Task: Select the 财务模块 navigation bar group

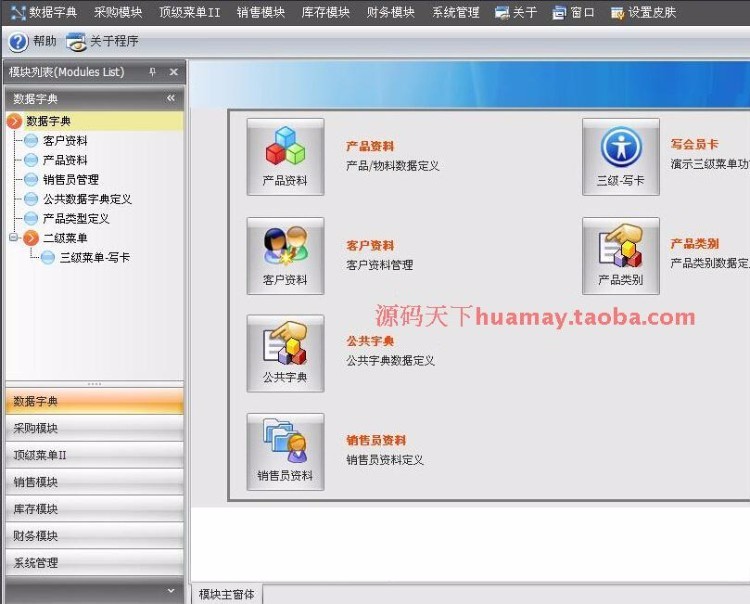Action: tap(94, 536)
